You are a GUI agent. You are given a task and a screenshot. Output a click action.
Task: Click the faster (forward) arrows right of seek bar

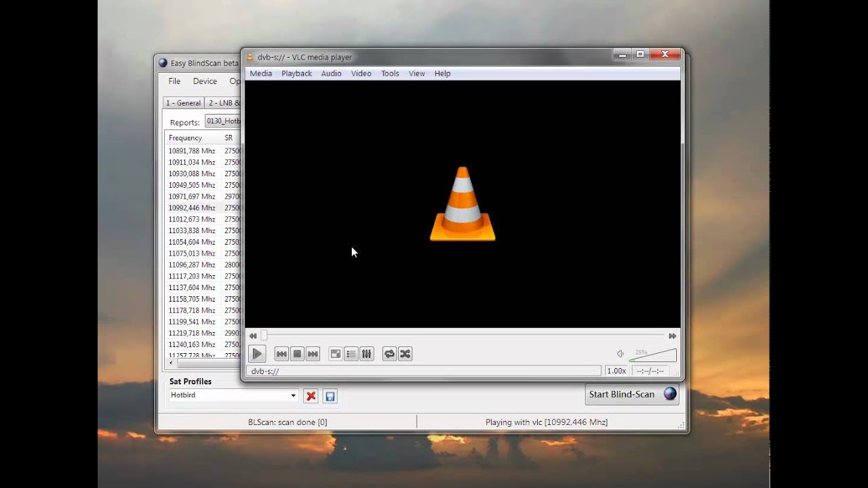point(673,336)
